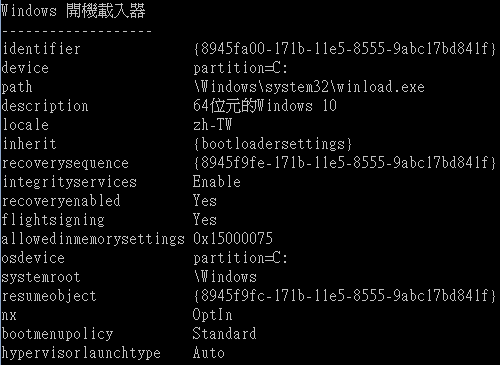Click the bootmenupolicy 'Standard' value

(224, 334)
